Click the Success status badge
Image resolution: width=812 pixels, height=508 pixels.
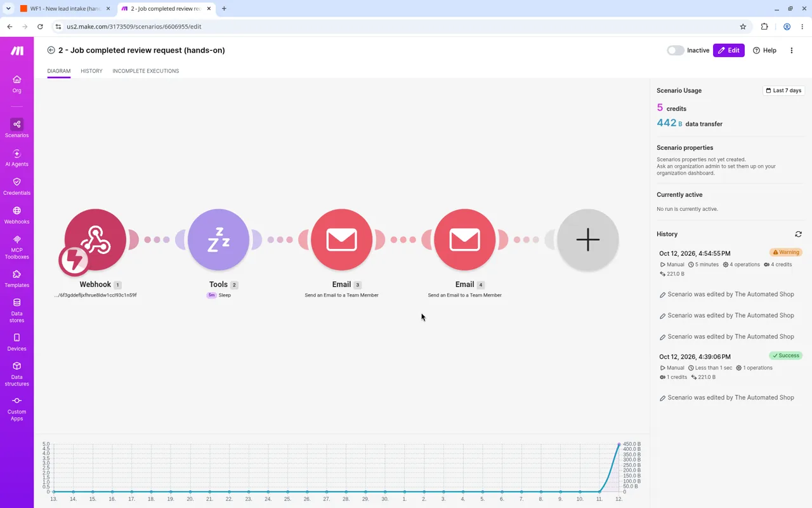[785, 356]
